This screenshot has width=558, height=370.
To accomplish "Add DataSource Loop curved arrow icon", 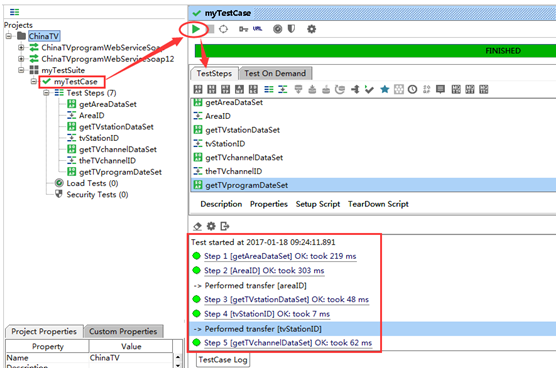I will [340, 89].
